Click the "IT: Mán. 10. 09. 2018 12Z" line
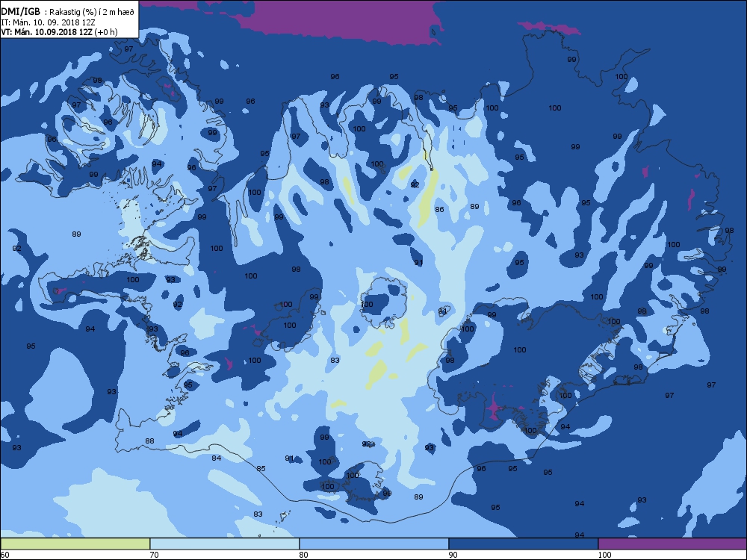 point(47,22)
